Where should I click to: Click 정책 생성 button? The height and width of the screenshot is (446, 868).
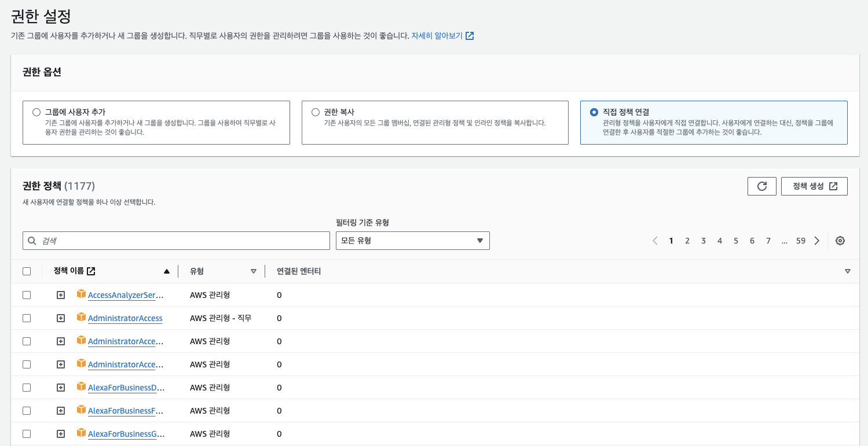point(814,186)
